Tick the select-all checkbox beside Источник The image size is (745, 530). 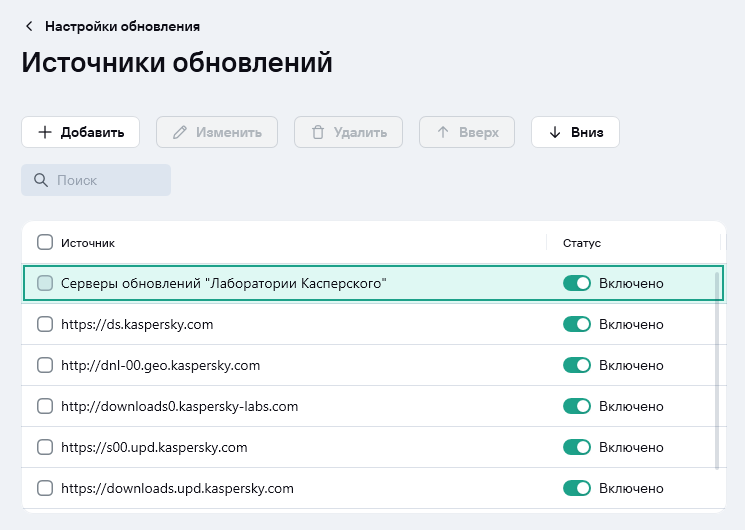(x=45, y=242)
